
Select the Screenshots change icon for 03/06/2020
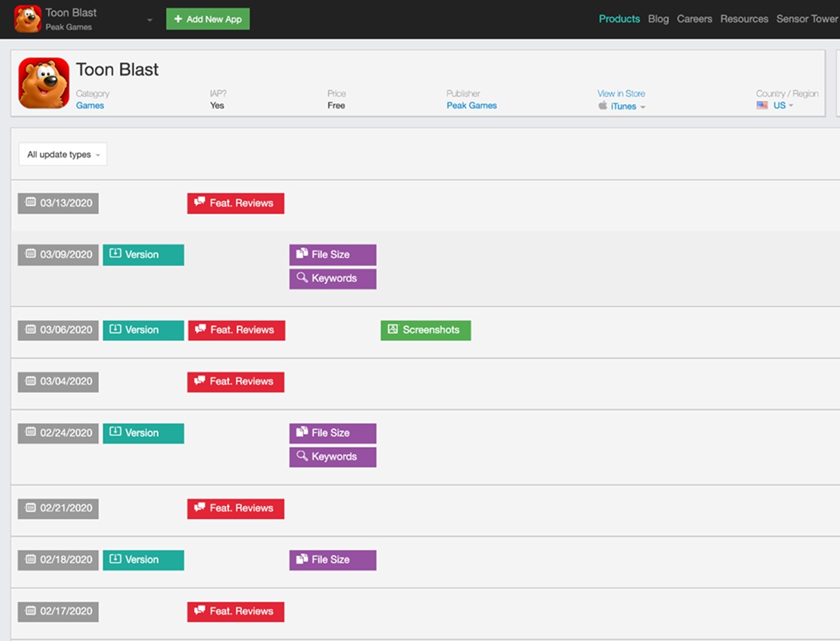tap(393, 330)
